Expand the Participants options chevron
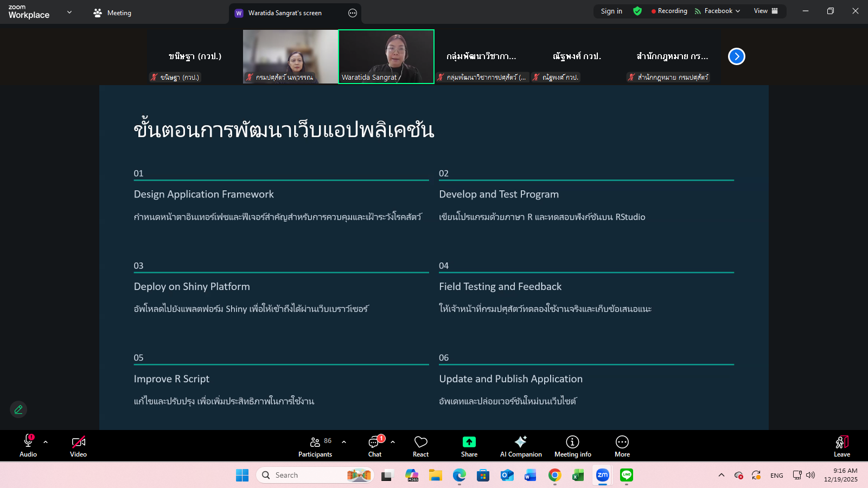This screenshot has width=868, height=488. (x=344, y=442)
